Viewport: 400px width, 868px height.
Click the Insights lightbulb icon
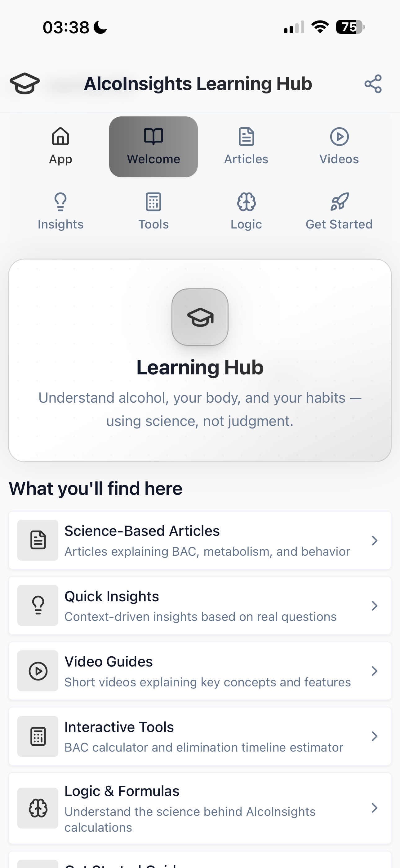(x=60, y=201)
